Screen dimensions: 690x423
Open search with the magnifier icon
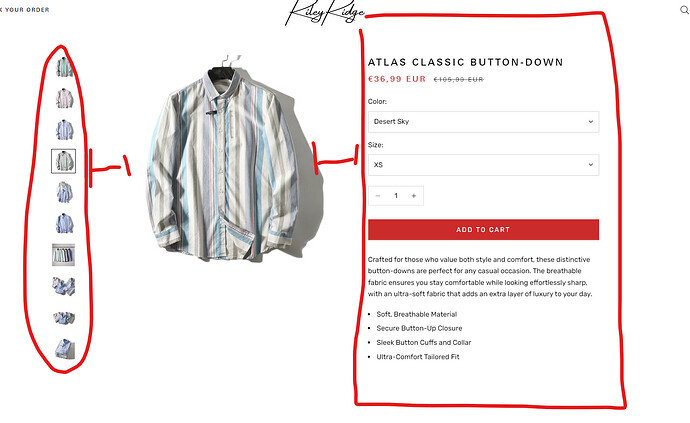(x=684, y=10)
